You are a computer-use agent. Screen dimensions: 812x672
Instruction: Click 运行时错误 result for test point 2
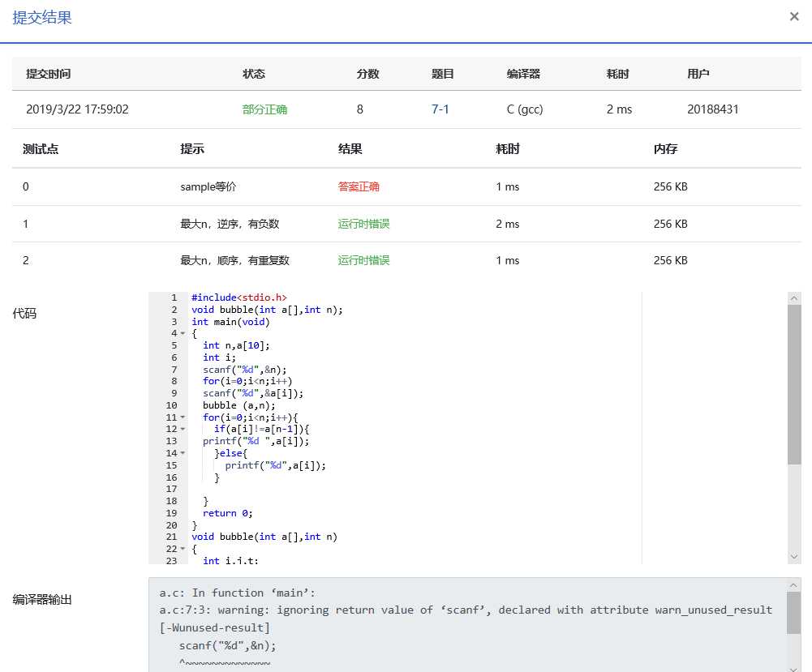point(363,260)
